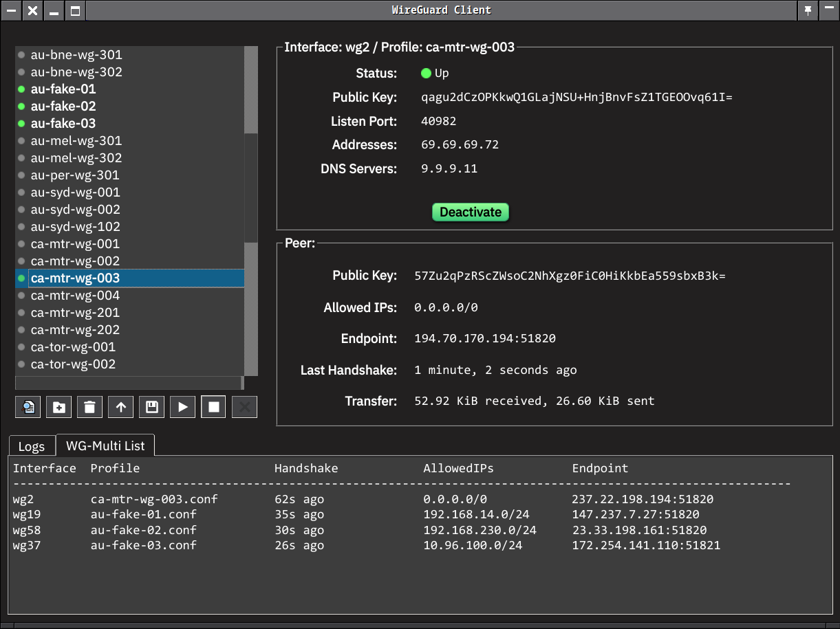Open the WG-Multi List tab
This screenshot has width=840, height=629.
tap(105, 445)
